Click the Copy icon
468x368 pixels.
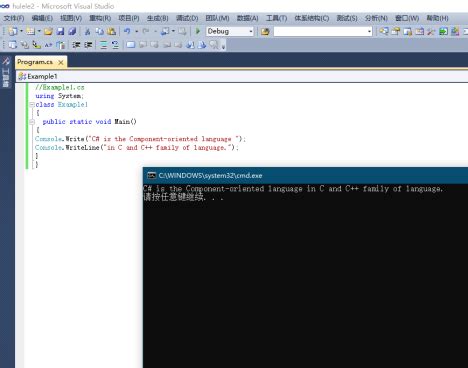click(99, 31)
